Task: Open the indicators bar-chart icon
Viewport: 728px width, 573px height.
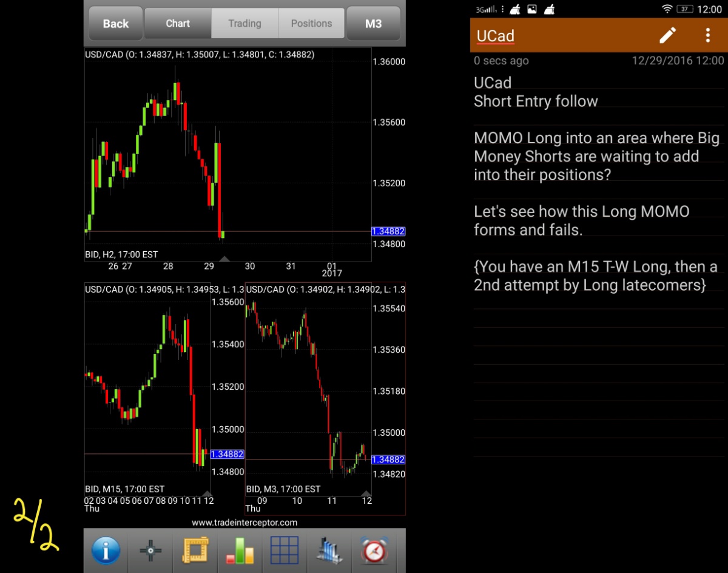Action: [240, 550]
